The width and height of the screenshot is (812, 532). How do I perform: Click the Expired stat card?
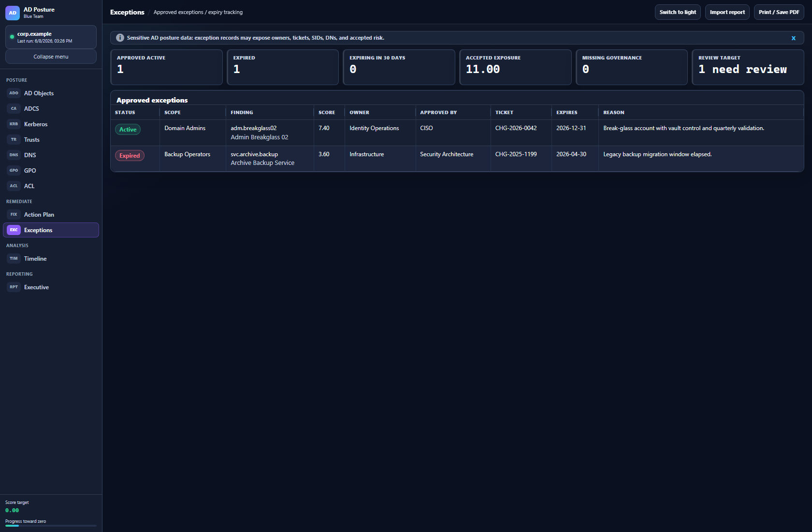(283, 67)
